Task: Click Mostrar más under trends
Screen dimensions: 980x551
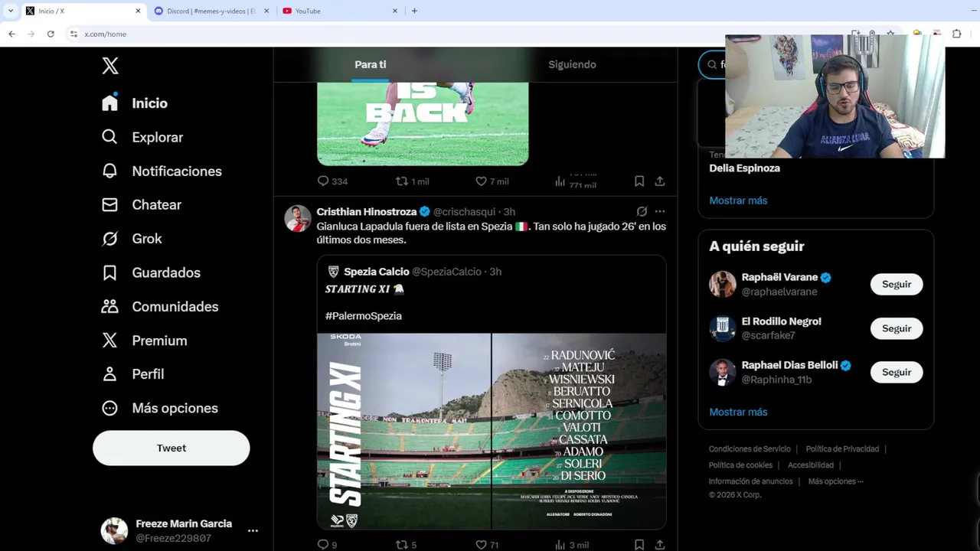Action: pos(738,201)
